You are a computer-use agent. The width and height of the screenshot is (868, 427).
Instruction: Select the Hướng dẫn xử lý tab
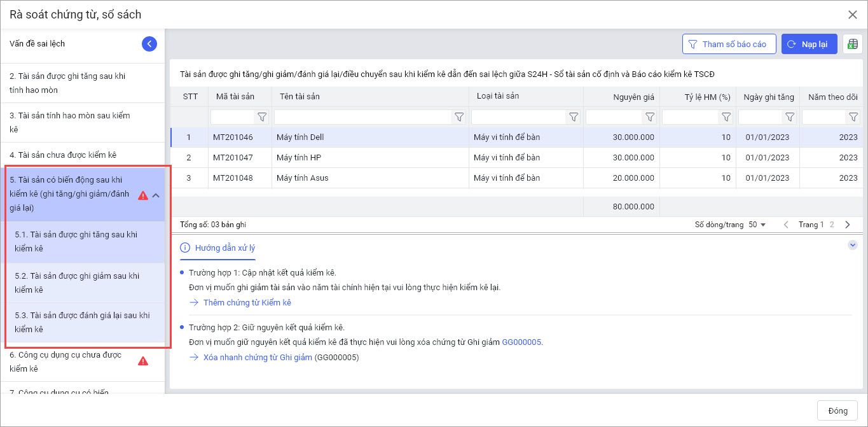[x=218, y=248]
